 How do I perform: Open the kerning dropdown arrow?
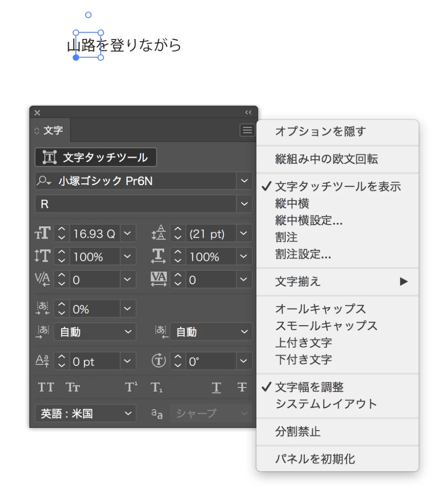(x=127, y=279)
